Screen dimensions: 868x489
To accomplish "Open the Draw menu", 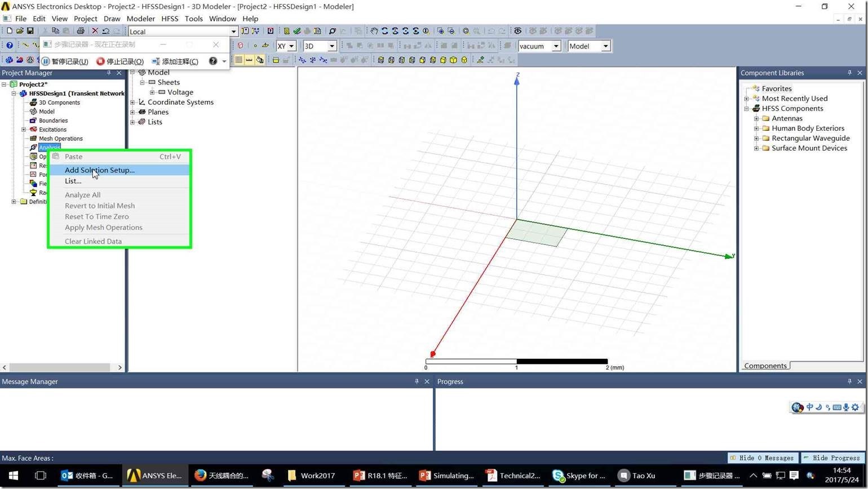I will (112, 19).
